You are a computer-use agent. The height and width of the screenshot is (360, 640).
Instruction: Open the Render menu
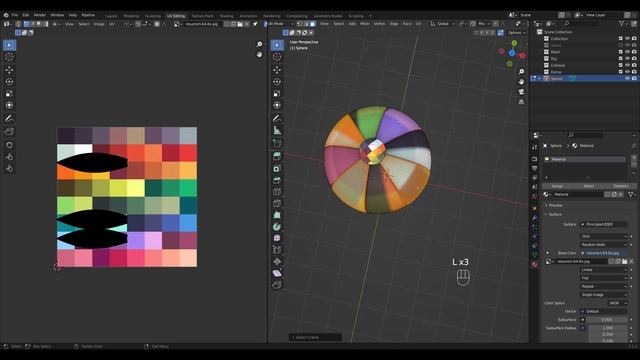40,15
